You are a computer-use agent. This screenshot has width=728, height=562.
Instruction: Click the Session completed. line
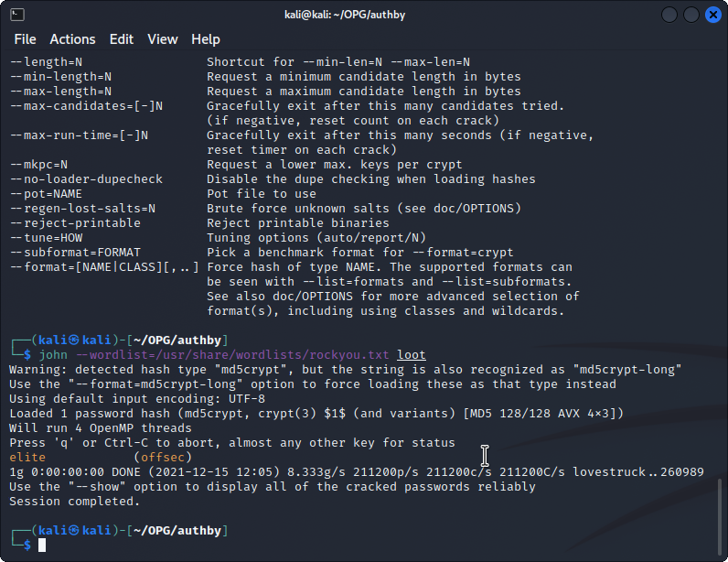click(75, 502)
